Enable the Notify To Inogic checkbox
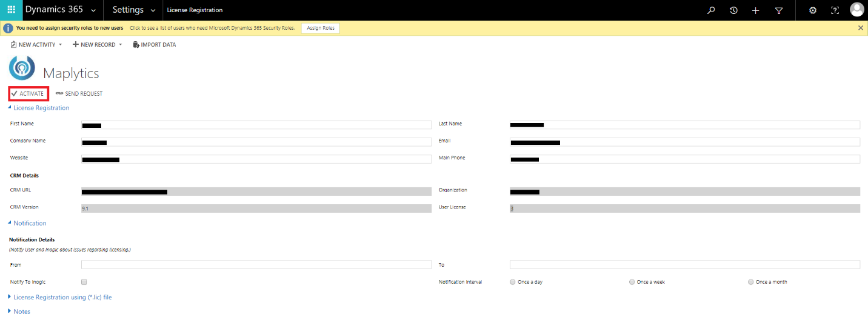868x320 pixels. [x=84, y=282]
